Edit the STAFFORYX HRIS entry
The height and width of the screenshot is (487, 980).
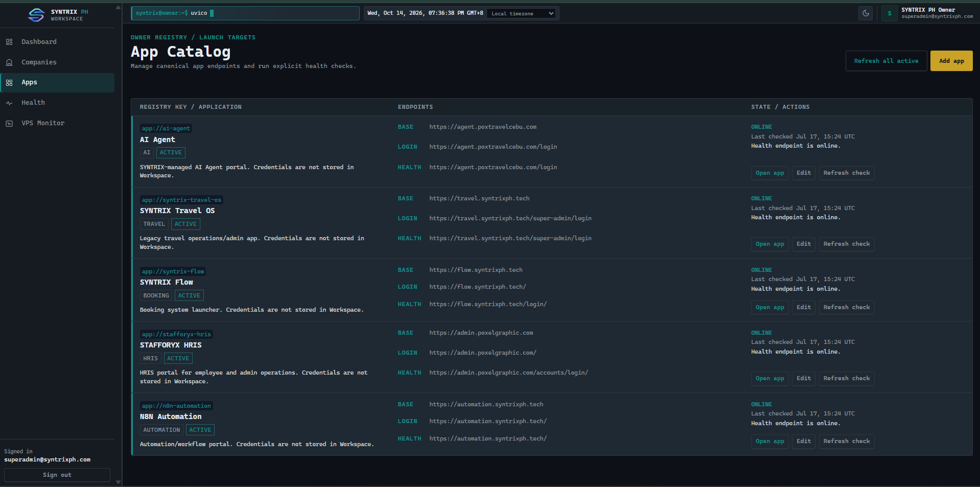pyautogui.click(x=804, y=378)
